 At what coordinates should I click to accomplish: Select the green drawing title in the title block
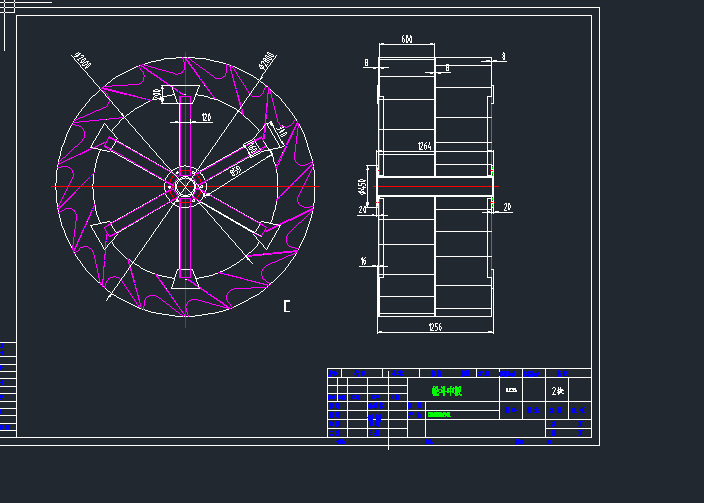pyautogui.click(x=447, y=391)
